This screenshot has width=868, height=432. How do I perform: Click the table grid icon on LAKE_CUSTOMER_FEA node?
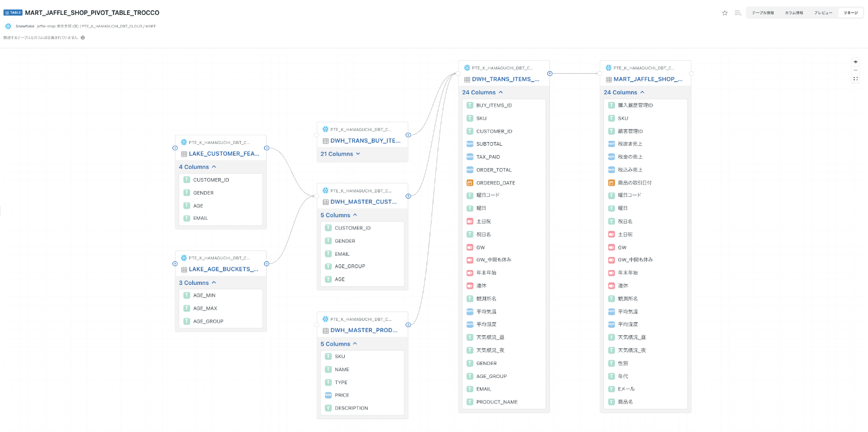click(x=184, y=154)
